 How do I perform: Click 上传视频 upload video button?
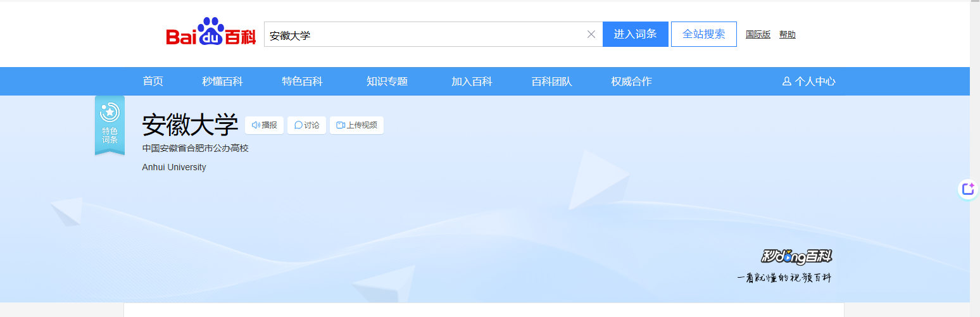pyautogui.click(x=356, y=125)
